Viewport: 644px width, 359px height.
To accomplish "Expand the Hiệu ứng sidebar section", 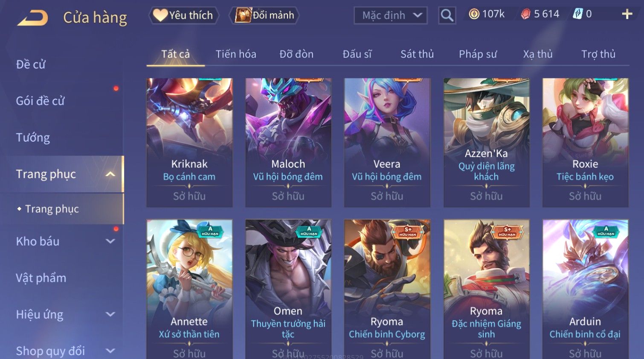I will tap(110, 315).
